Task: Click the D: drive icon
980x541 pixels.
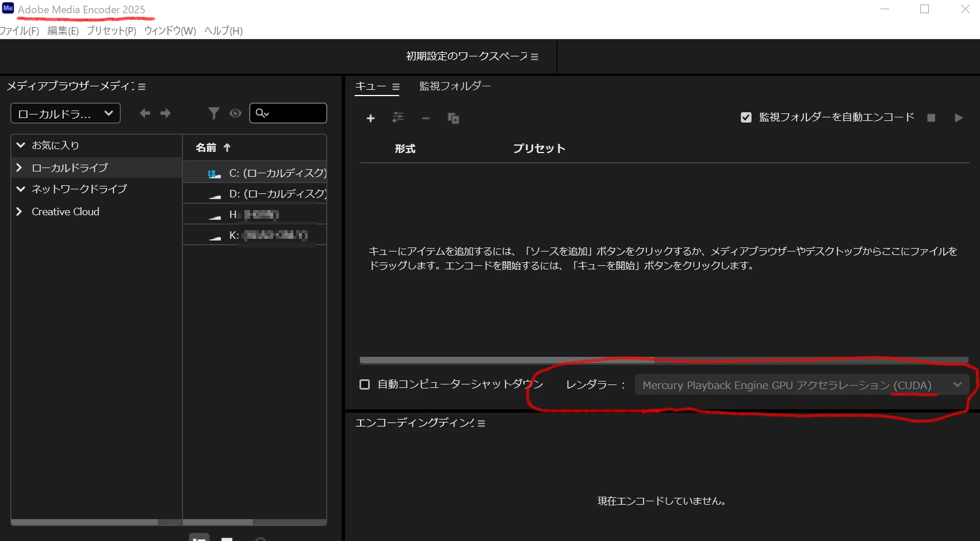Action: point(215,196)
